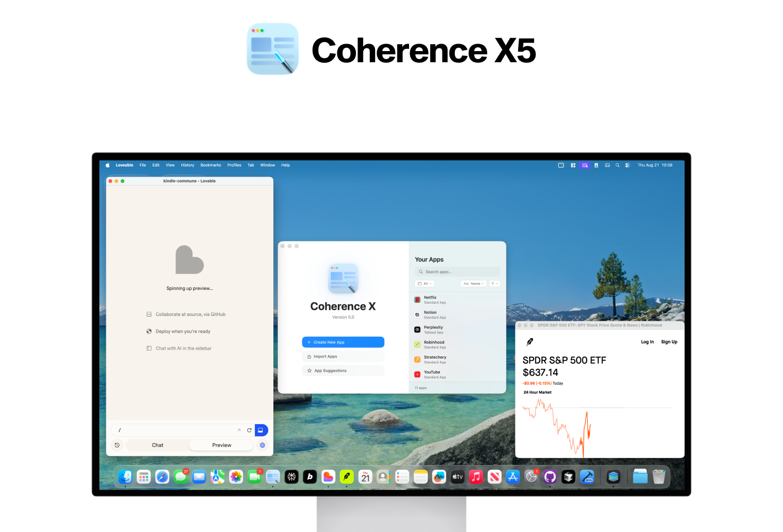This screenshot has width=783, height=532.
Task: Click the '11 apps' status text
Action: click(x=421, y=388)
